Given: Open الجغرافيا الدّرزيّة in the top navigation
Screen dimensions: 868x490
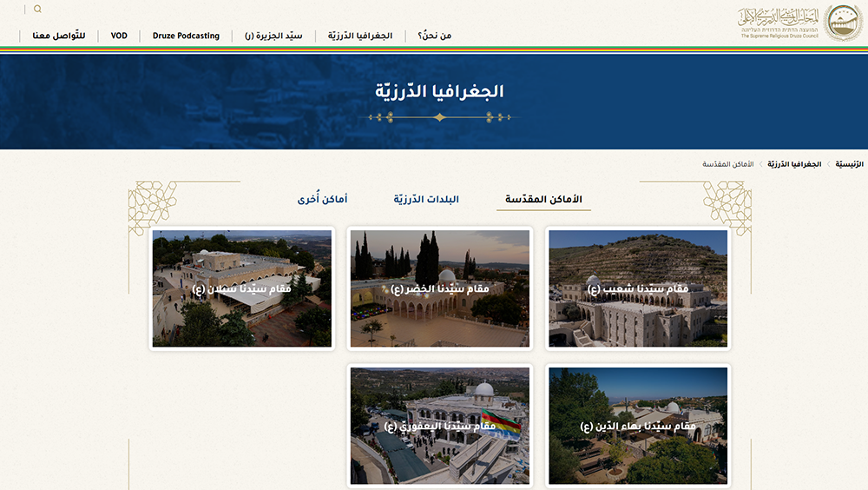Looking at the screenshot, I should coord(359,36).
